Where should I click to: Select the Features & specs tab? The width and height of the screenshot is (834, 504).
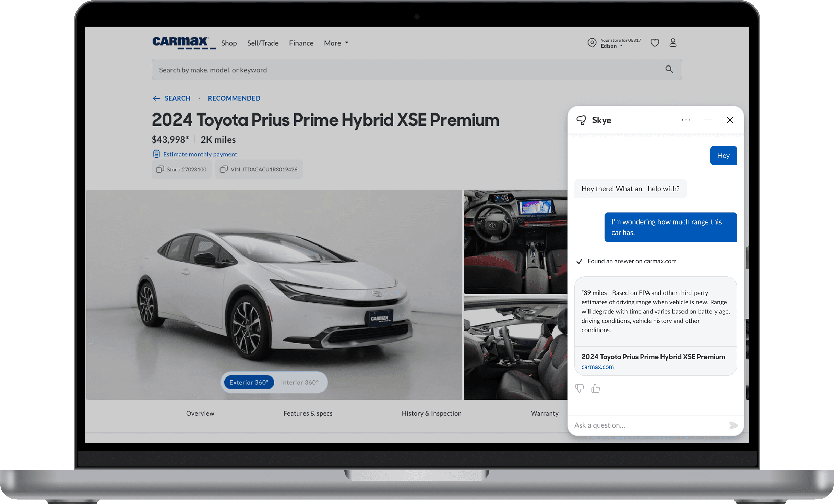click(x=307, y=413)
